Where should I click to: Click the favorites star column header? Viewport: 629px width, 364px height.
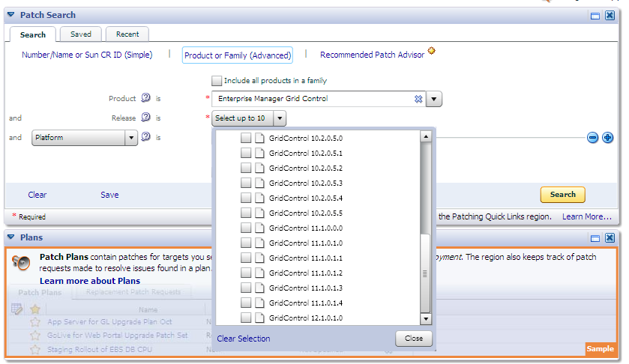coord(35,309)
